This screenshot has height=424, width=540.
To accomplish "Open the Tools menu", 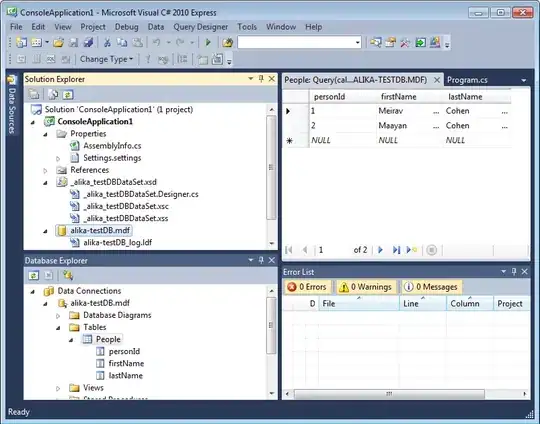I will click(x=247, y=27).
